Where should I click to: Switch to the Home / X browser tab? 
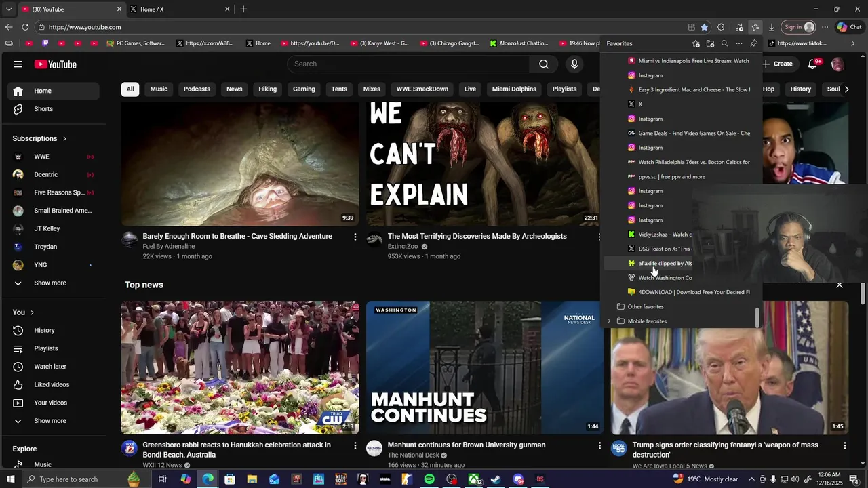[x=180, y=9]
